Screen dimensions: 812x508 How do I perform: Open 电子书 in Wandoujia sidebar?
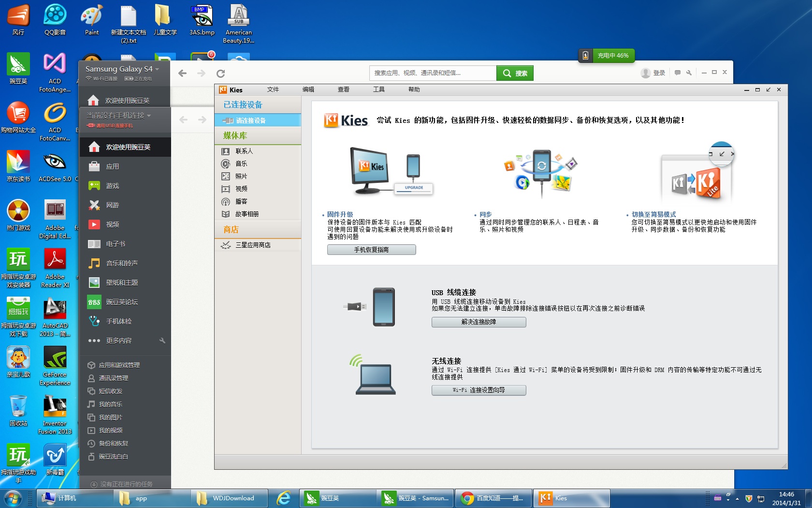[x=125, y=244]
